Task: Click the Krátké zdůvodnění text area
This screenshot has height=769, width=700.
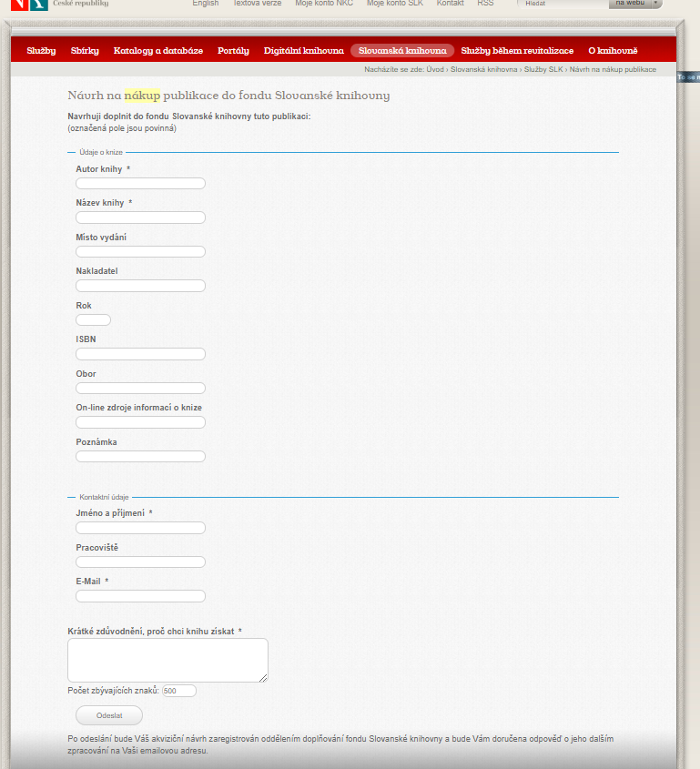Action: point(167,660)
